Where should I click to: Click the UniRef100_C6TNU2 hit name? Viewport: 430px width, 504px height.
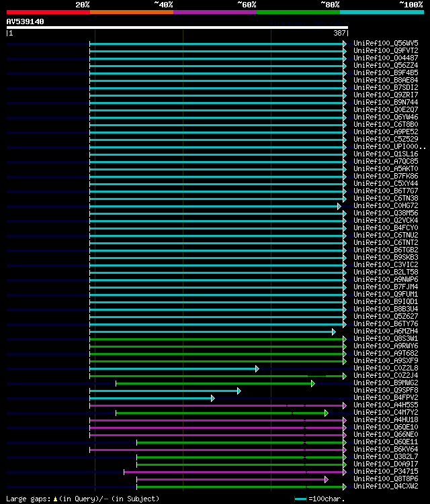386,236
